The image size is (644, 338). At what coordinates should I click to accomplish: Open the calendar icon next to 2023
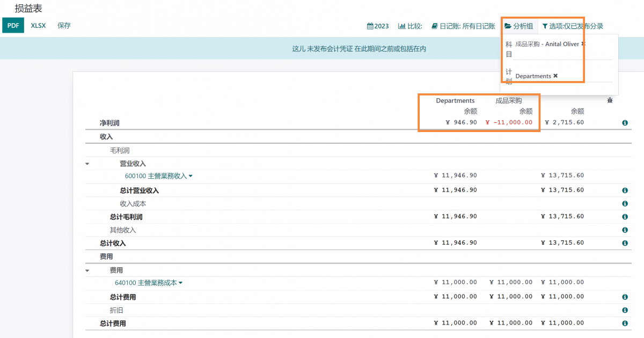point(370,25)
